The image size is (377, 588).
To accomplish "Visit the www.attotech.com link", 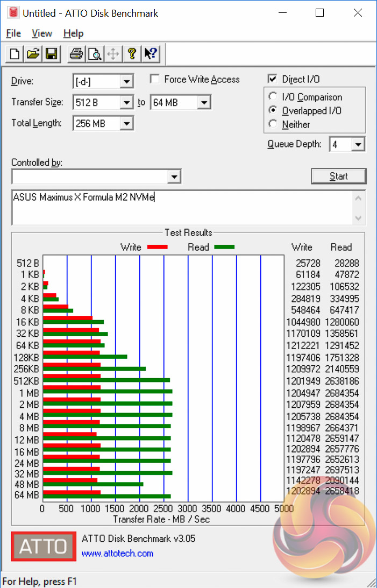I will (117, 554).
